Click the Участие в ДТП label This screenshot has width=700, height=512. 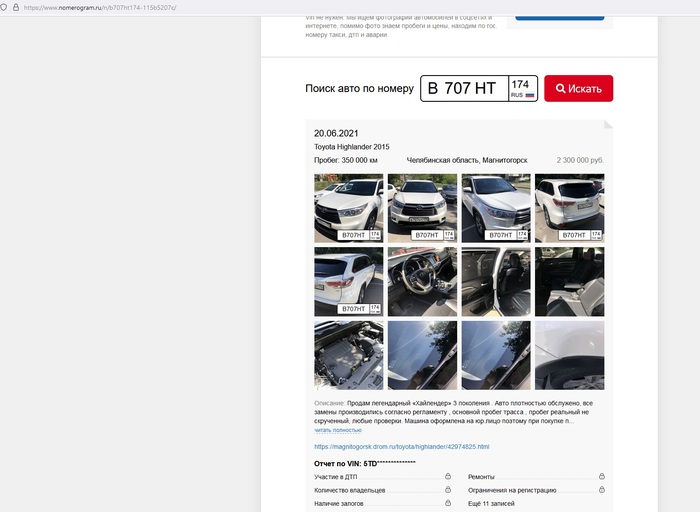(336, 477)
